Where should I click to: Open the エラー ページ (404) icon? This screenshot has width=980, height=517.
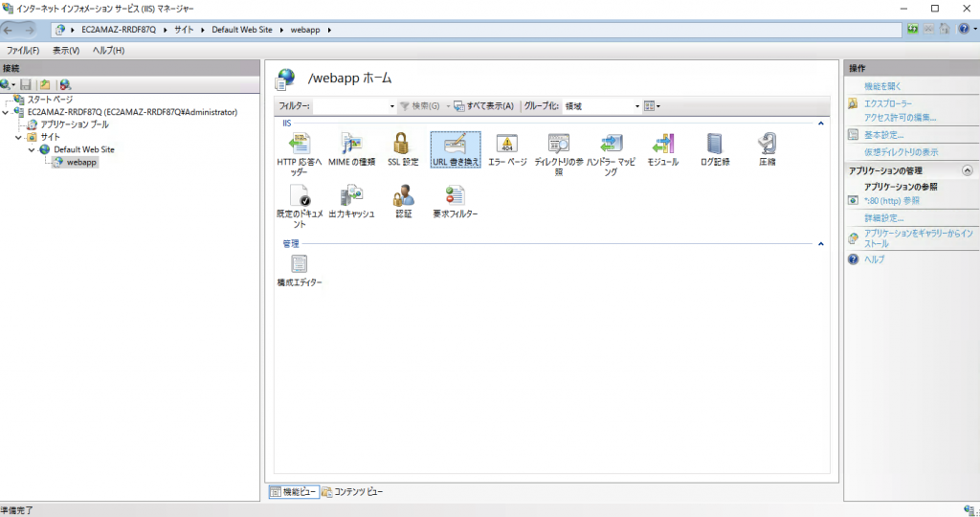point(507,146)
